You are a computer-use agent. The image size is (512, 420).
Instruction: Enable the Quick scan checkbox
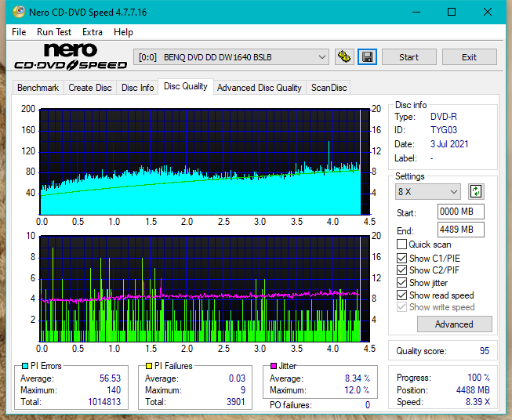pos(401,244)
